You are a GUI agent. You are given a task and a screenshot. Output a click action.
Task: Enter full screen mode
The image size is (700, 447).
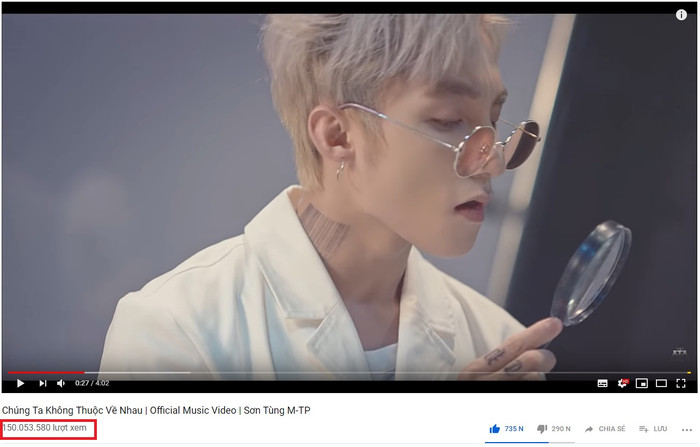pos(681,383)
